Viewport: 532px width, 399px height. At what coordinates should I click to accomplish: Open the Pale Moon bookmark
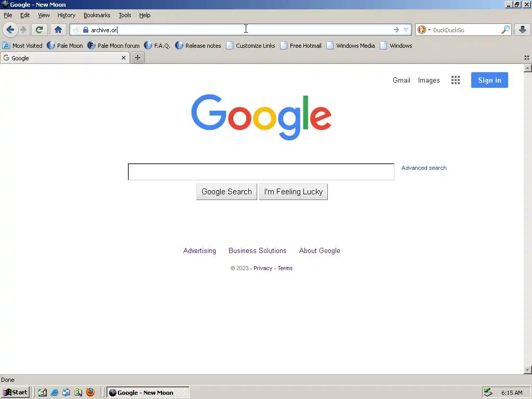(65, 46)
